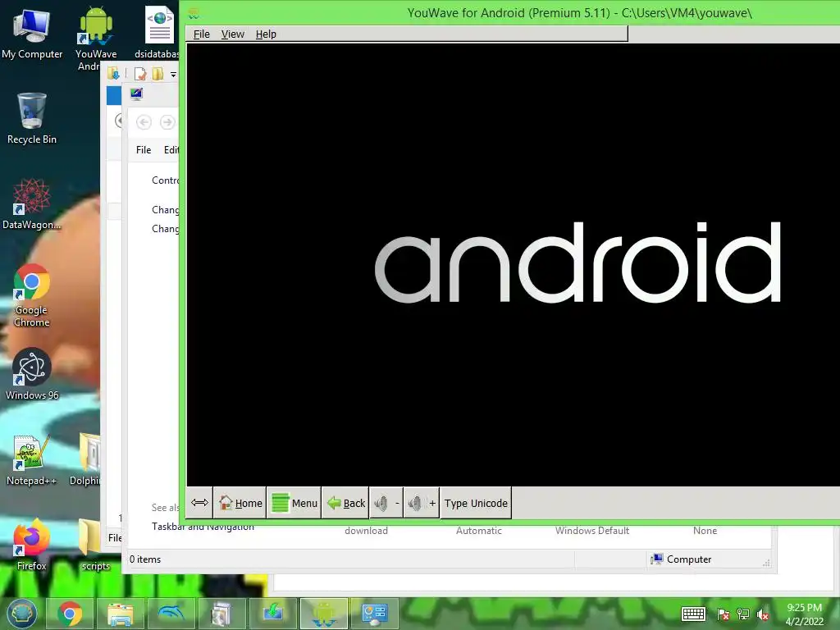This screenshot has height=630, width=840.
Task: Click the 'None' text in background window
Action: [x=705, y=531]
